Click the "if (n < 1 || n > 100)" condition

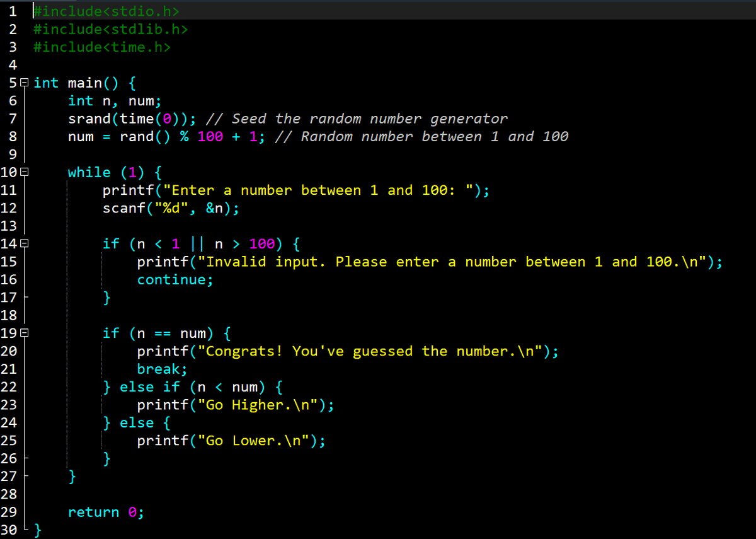(x=192, y=243)
